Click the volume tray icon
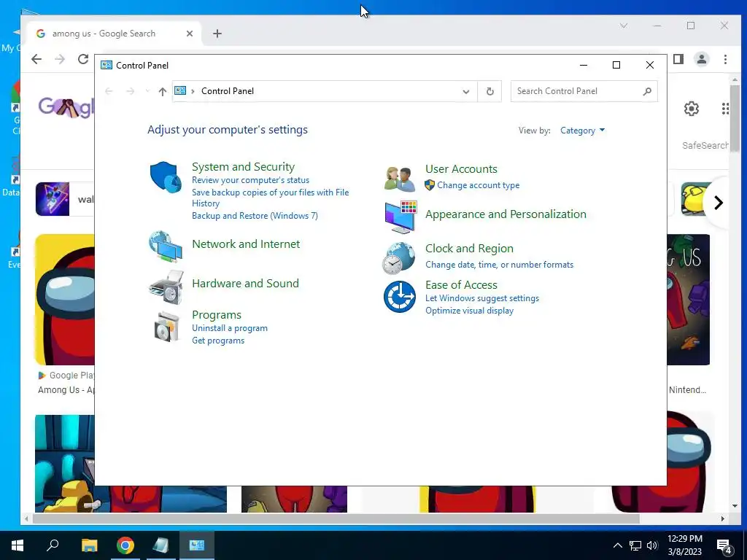747x560 pixels. coord(652,545)
